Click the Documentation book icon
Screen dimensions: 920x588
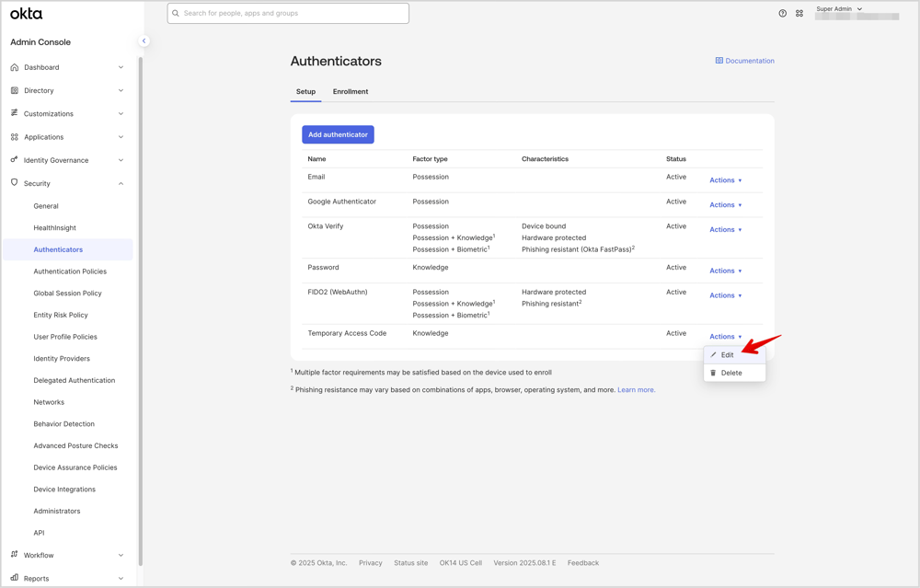point(719,61)
